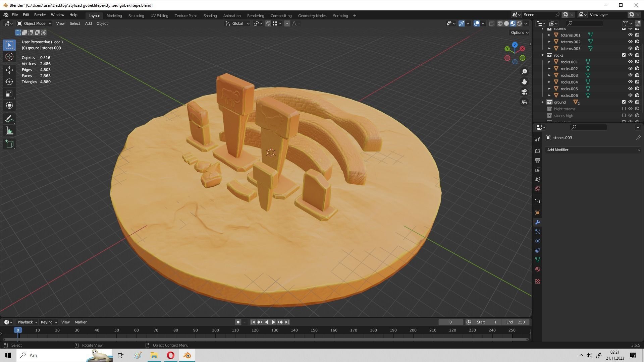Screen dimensions: 644x362
Task: Choose the Transform tool
Action: 9,105
